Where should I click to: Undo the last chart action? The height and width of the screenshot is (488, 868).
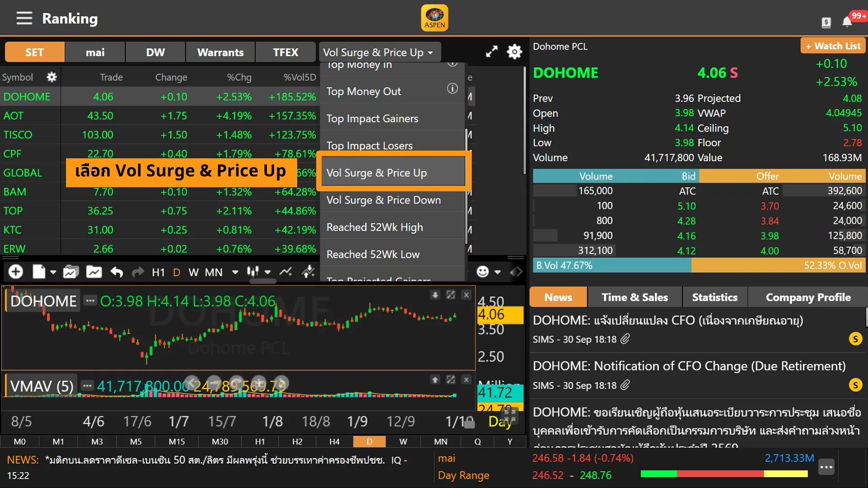[x=117, y=272]
